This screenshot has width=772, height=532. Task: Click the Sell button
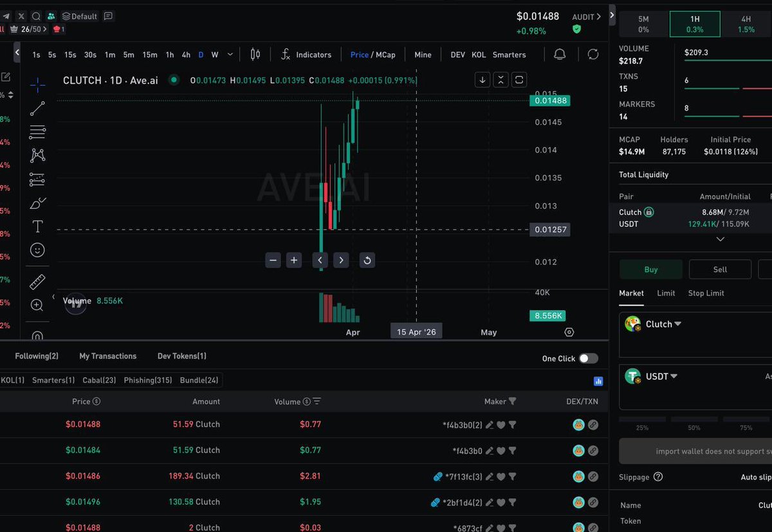720,270
